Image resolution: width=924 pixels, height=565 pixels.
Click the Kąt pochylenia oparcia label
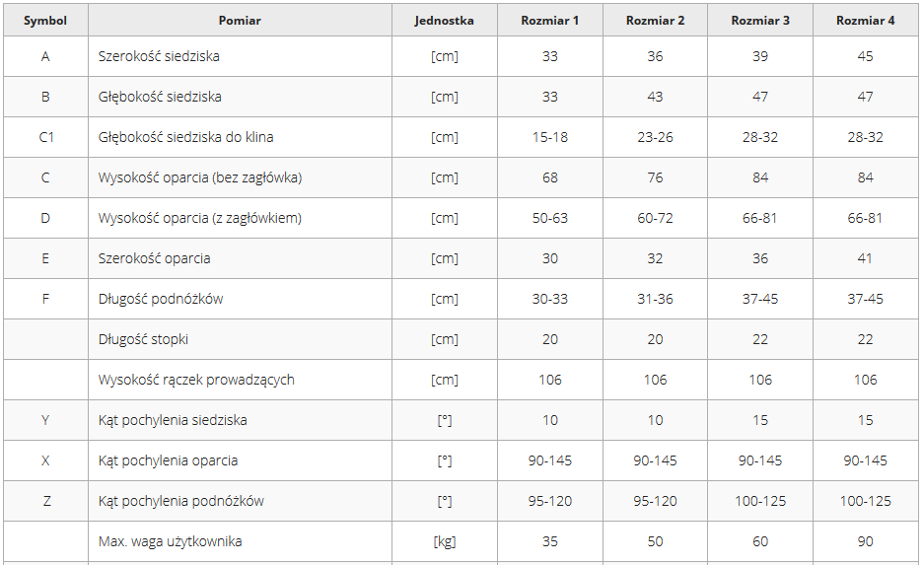(168, 460)
